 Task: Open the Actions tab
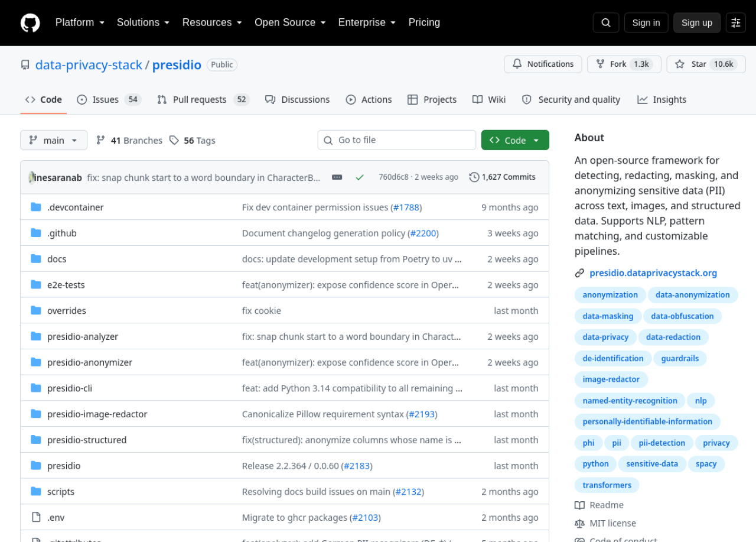click(x=369, y=99)
